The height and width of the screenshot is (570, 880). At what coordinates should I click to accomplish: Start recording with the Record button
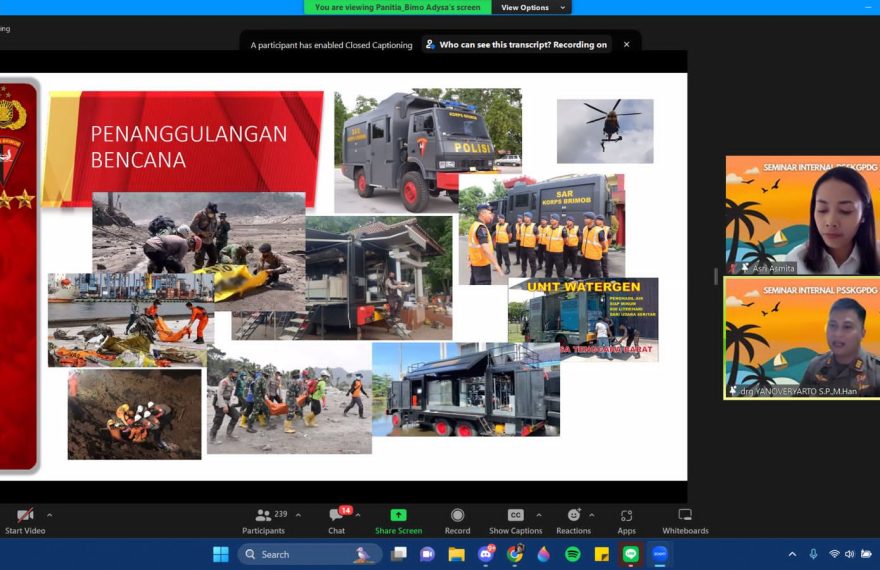tap(457, 516)
